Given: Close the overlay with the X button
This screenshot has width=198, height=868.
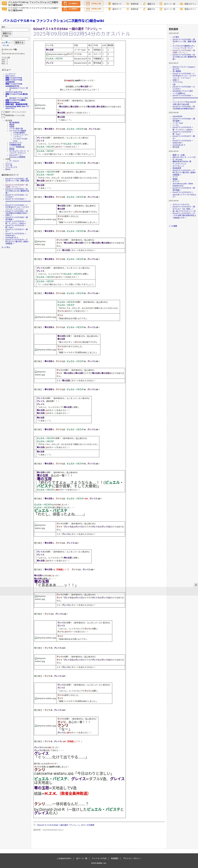Looking at the screenshot, I should pyautogui.click(x=196, y=585).
